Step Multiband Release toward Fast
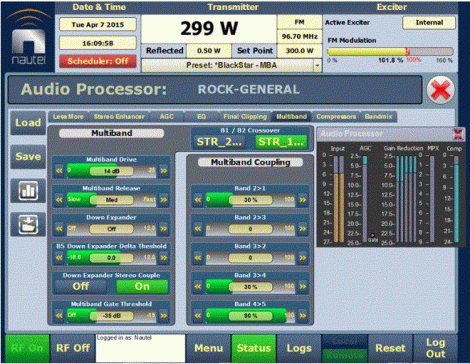The width and height of the screenshot is (470, 364). tap(164, 200)
